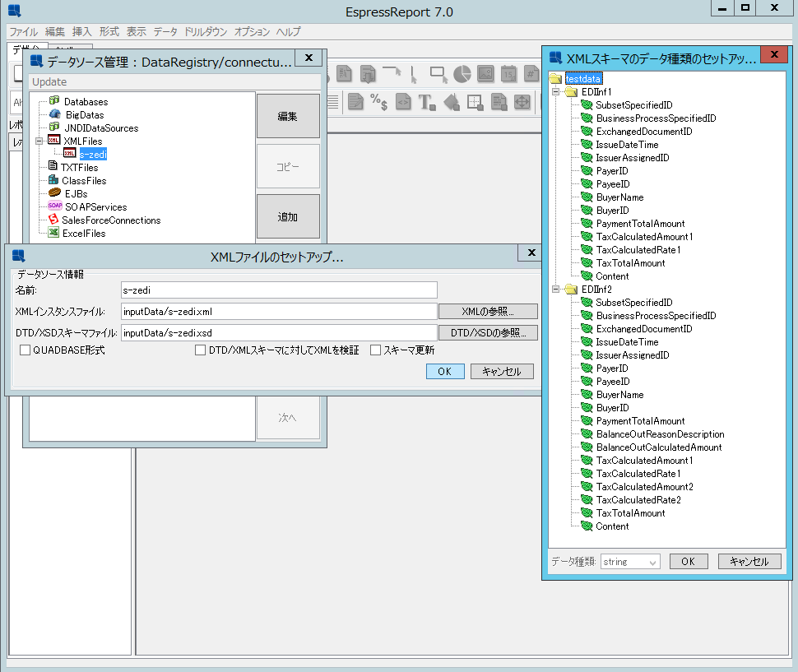
Task: Click the page number (#) toolbar icon
Action: coord(531,74)
